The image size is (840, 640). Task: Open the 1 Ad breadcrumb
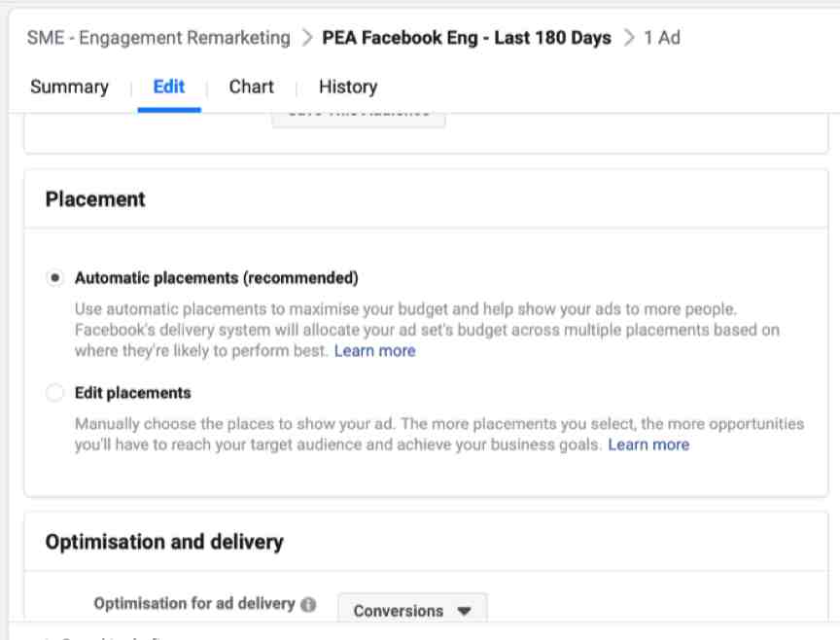[x=662, y=38]
